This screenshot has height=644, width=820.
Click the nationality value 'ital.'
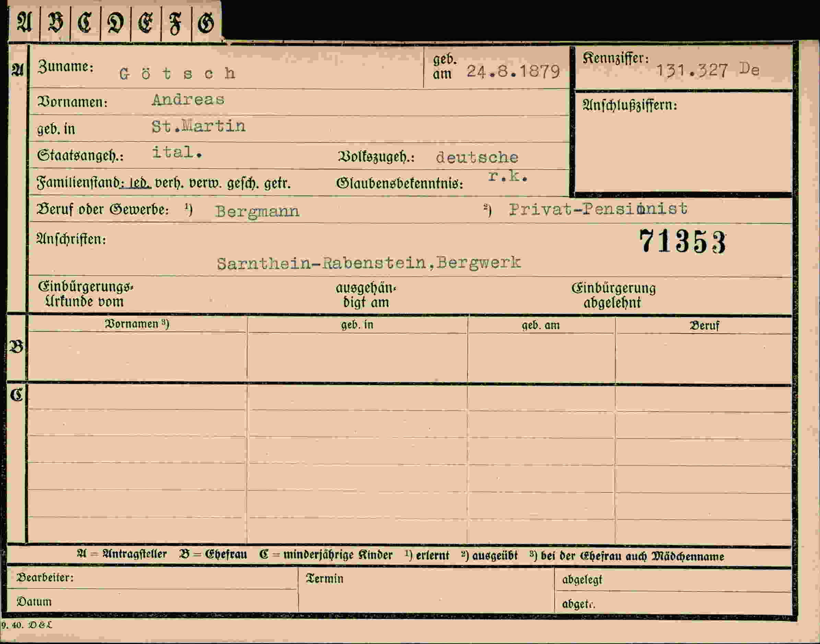tap(177, 152)
